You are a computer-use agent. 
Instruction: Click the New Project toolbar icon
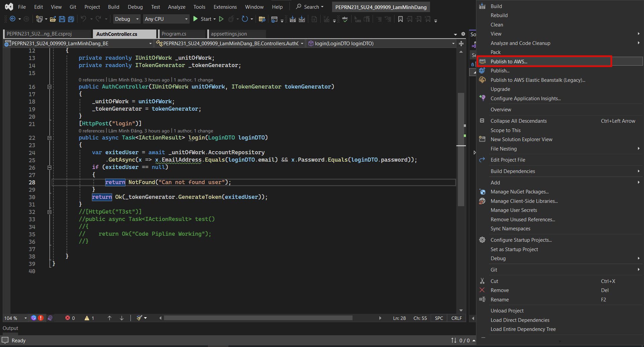point(39,19)
